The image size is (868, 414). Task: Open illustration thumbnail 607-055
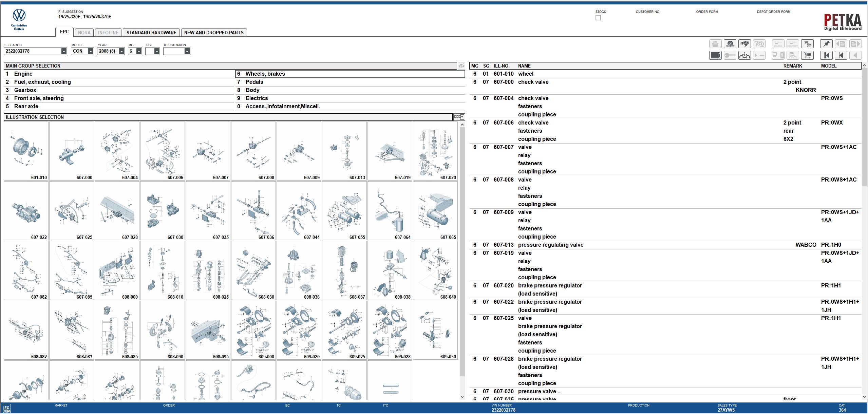pos(344,211)
